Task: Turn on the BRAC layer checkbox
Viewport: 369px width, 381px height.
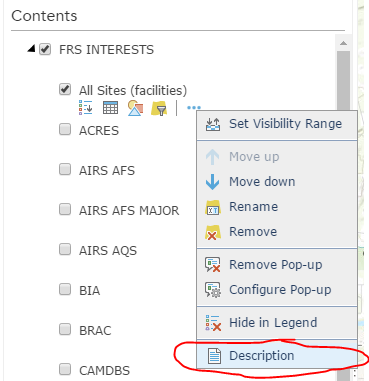Action: tap(65, 329)
